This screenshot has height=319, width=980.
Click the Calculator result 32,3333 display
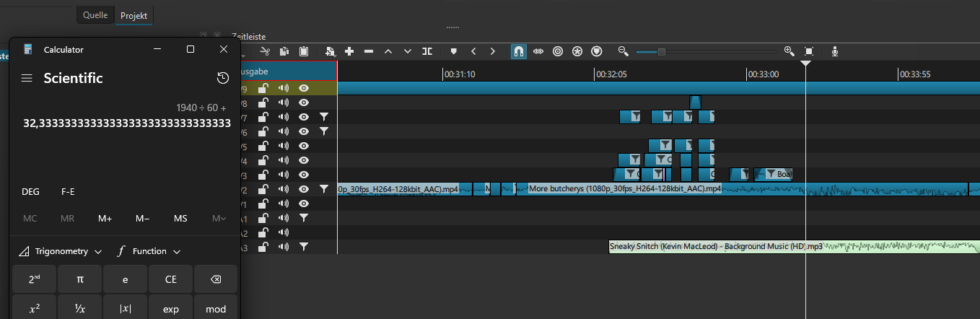(127, 123)
